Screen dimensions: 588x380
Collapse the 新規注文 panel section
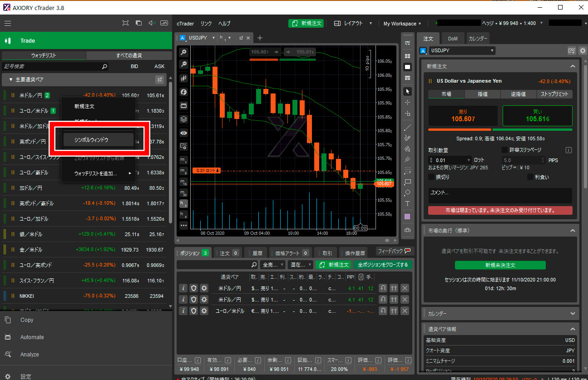(x=573, y=66)
